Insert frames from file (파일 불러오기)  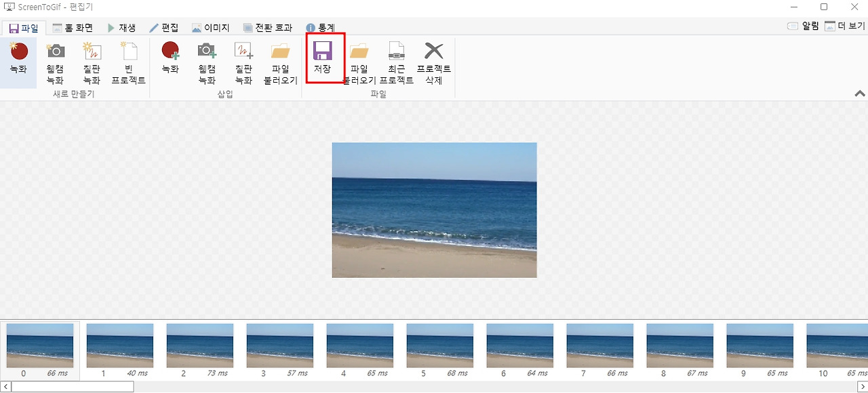point(279,61)
